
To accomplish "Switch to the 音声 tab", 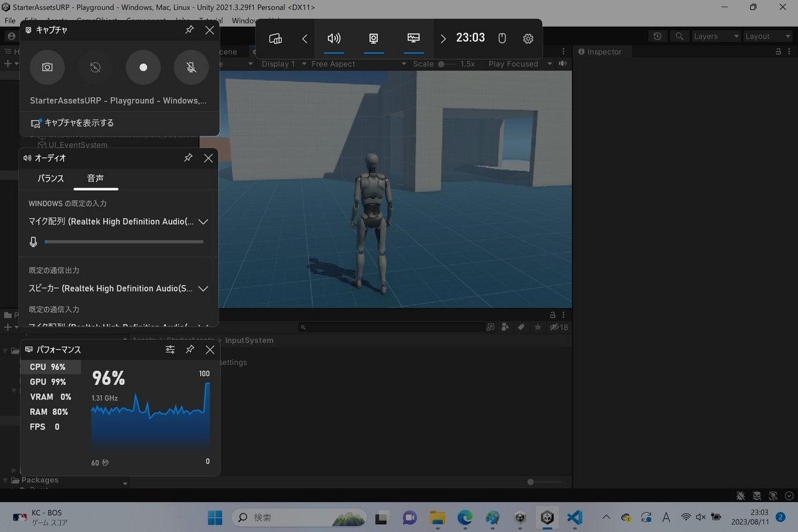I will click(95, 178).
